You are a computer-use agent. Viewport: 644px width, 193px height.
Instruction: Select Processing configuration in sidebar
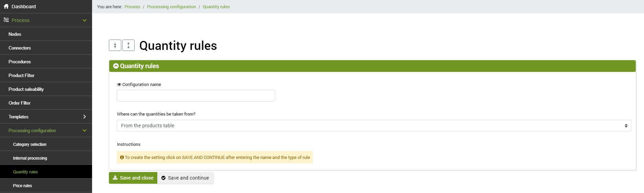pos(46,130)
